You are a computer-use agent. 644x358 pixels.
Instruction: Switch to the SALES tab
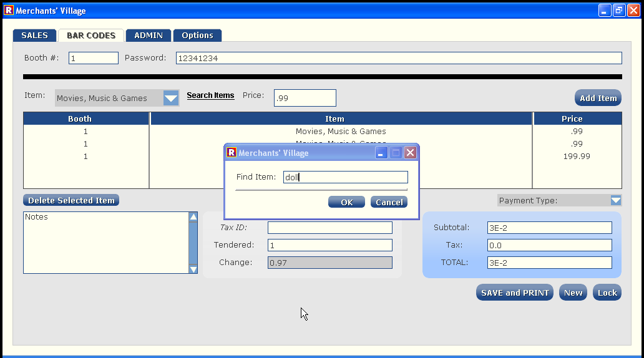tap(34, 36)
